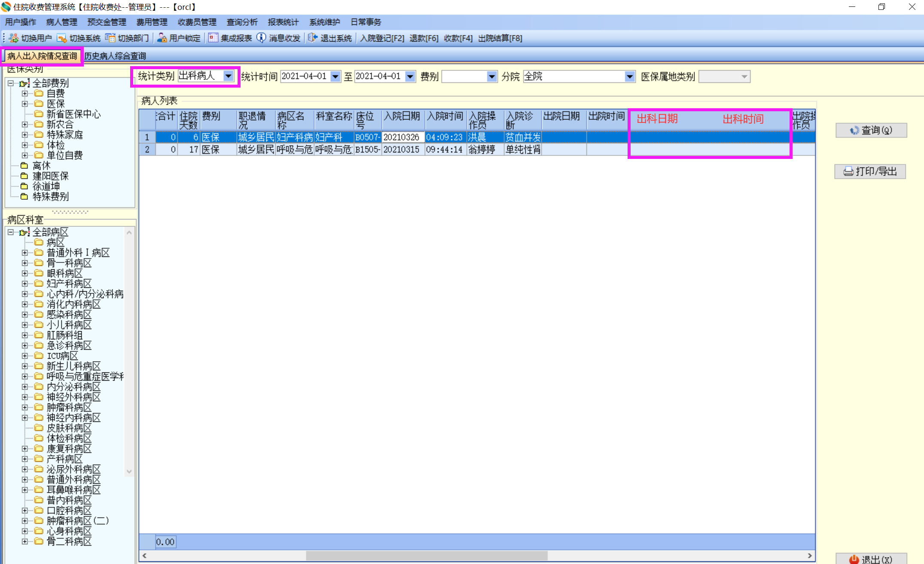Click the 切换用户 switch user icon

coord(14,38)
